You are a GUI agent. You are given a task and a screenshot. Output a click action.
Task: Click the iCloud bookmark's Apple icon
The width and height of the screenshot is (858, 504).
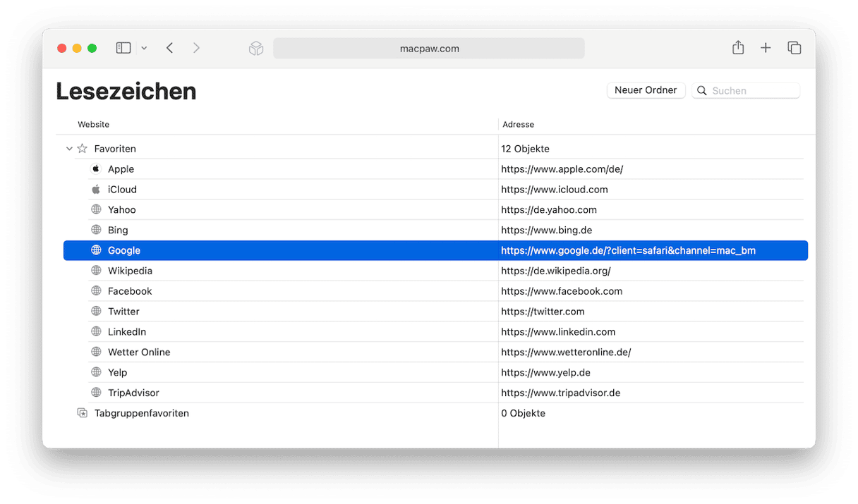[96, 190]
